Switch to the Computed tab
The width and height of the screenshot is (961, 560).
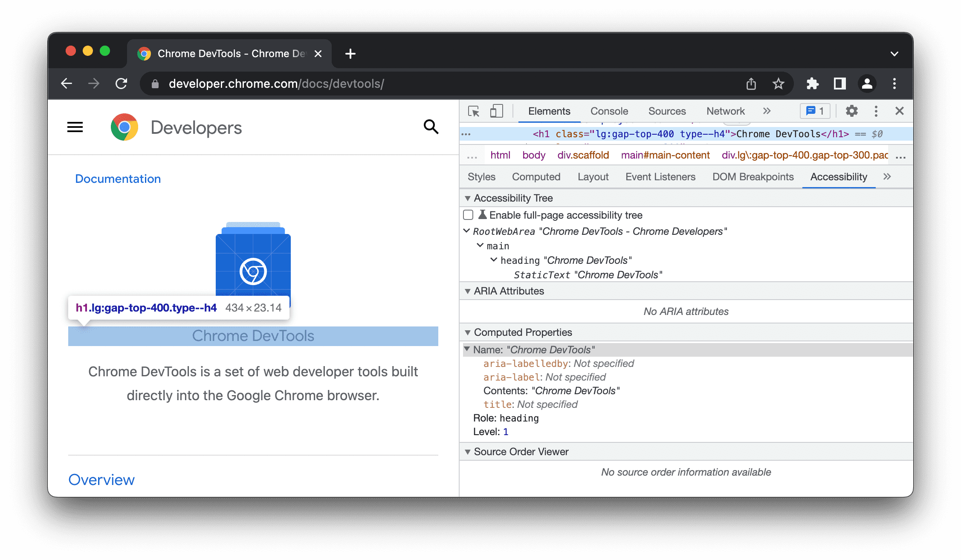(x=537, y=177)
